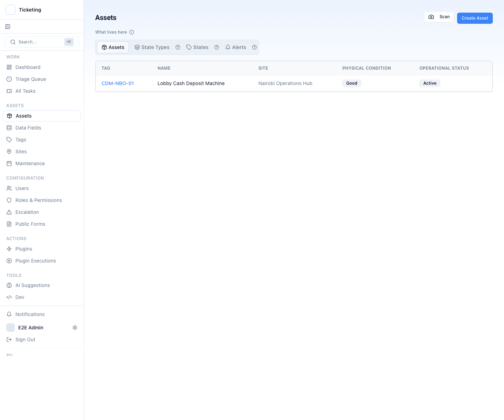
Task: Open Users configuration
Action: [42, 188]
